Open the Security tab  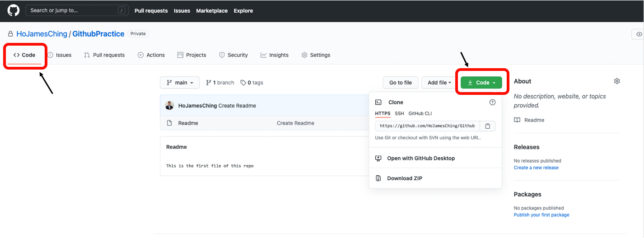(233, 55)
